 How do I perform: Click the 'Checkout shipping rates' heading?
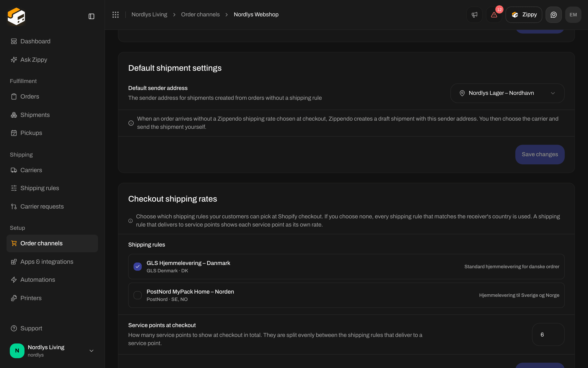173,199
